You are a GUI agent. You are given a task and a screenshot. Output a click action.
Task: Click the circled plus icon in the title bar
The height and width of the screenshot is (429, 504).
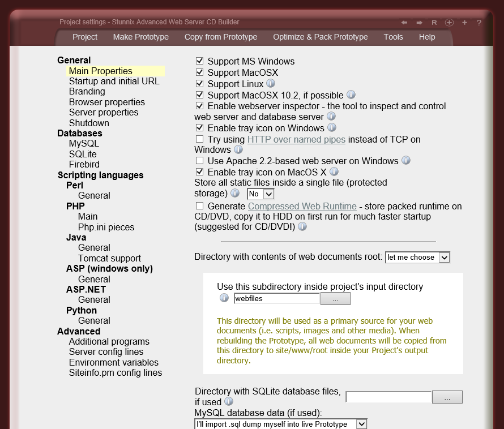449,22
